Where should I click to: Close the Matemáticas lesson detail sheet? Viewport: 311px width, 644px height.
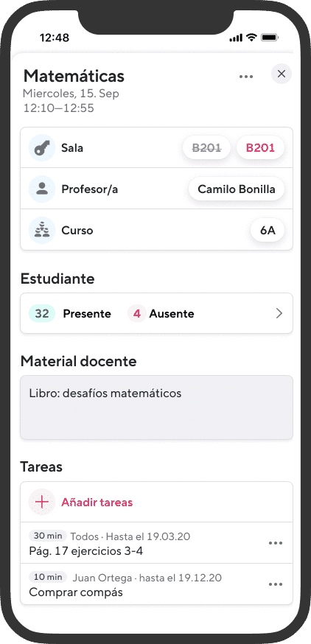282,74
